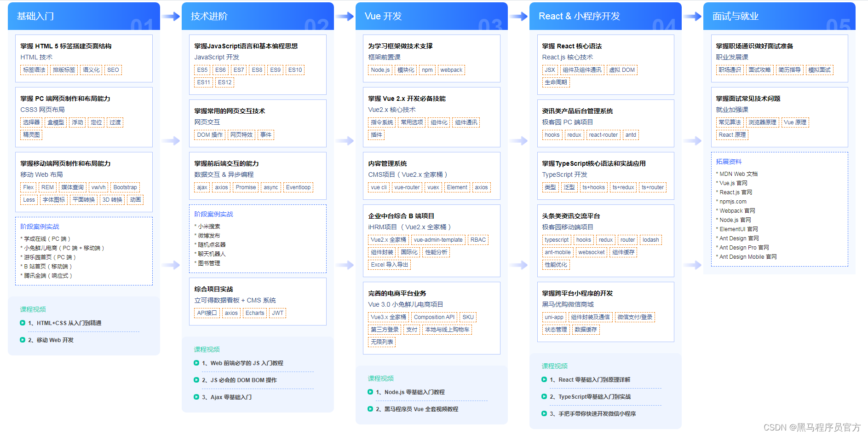Click the ES6 tag

pyautogui.click(x=220, y=70)
